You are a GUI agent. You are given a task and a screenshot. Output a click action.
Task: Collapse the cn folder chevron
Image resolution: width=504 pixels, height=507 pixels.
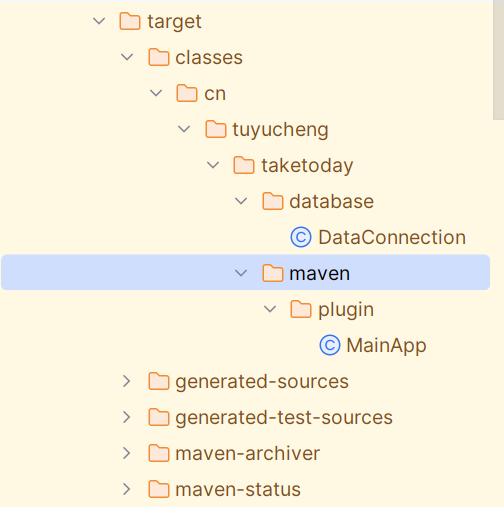coord(156,93)
